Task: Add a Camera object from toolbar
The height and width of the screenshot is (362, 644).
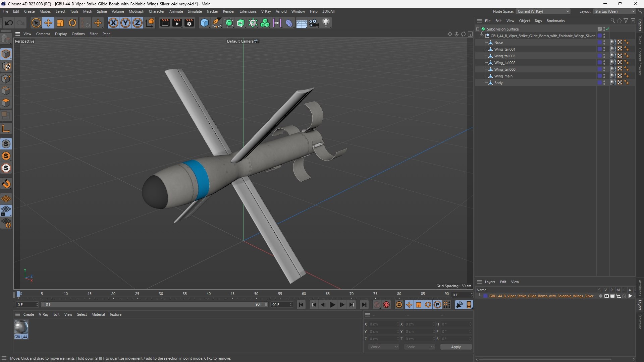Action: [x=314, y=23]
